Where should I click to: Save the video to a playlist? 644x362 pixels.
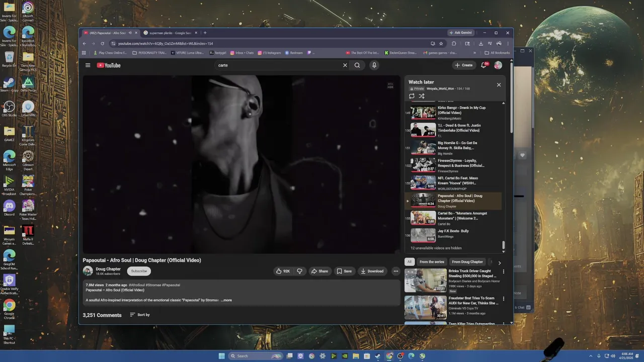[x=344, y=271]
